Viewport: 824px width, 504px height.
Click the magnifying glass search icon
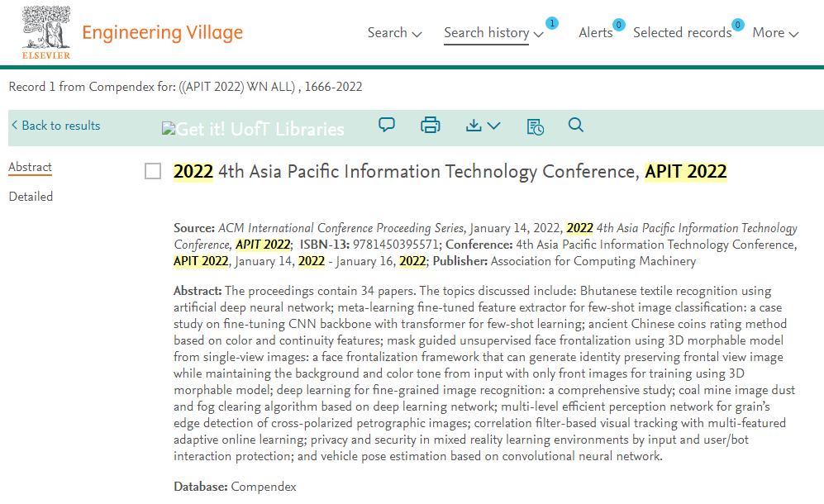tap(576, 126)
